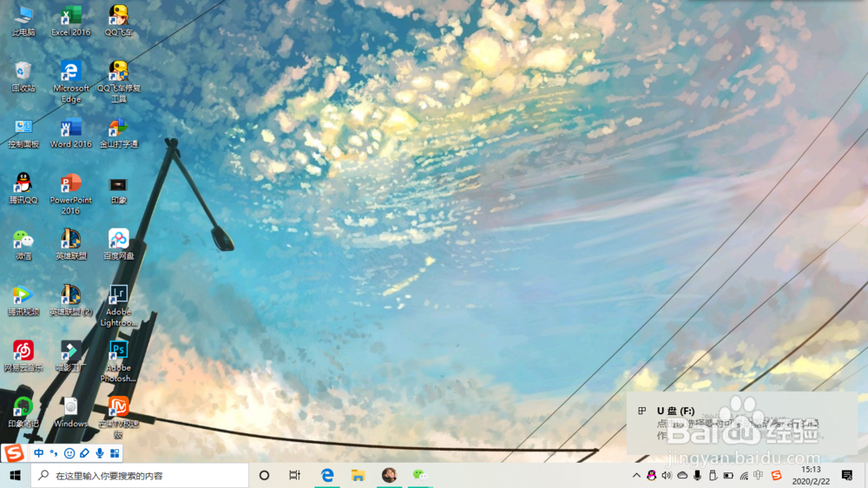The height and width of the screenshot is (488, 868).
Task: Open the QQ飞车 desktop shortcut
Action: 118,21
